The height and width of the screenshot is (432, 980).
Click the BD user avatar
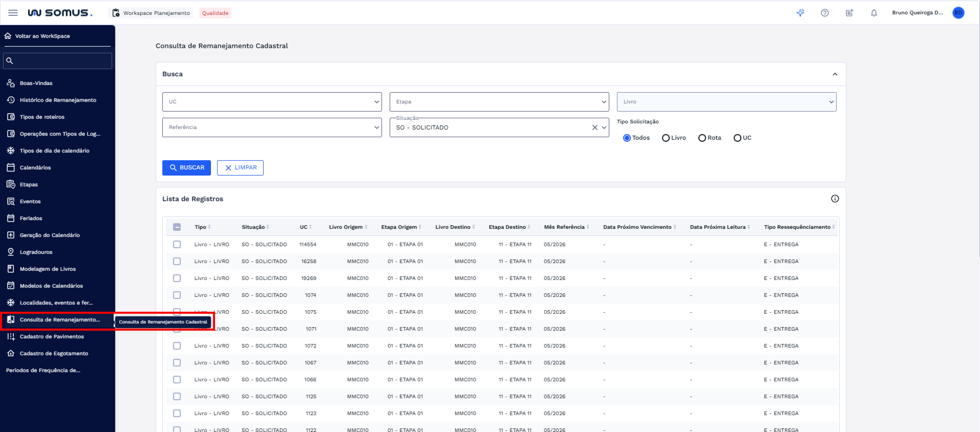[x=958, y=13]
